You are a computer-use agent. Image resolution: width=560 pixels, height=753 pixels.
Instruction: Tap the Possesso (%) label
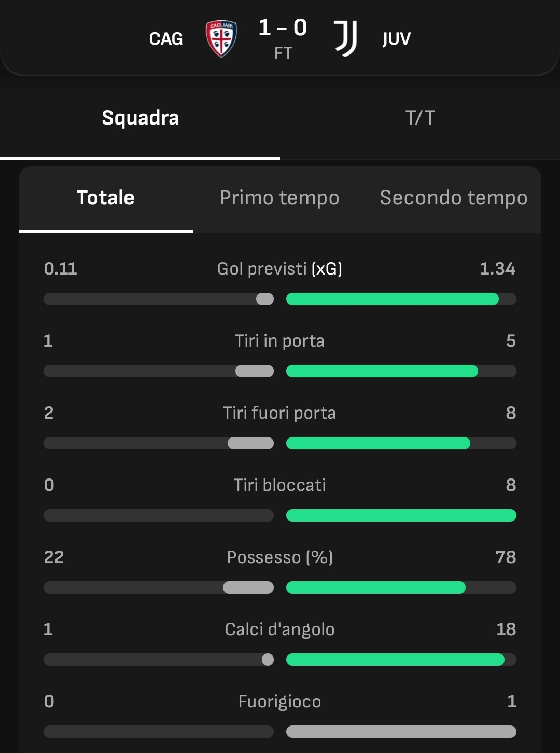point(279,557)
